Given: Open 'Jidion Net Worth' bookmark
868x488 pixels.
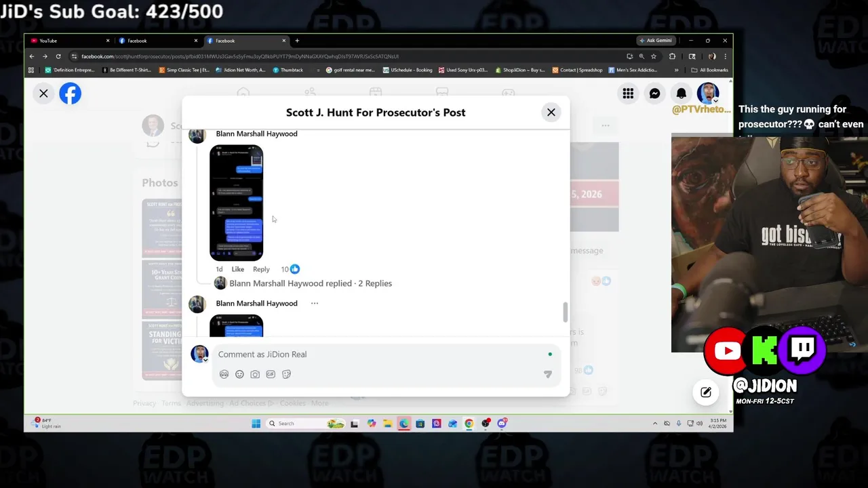Looking at the screenshot, I should tap(240, 70).
